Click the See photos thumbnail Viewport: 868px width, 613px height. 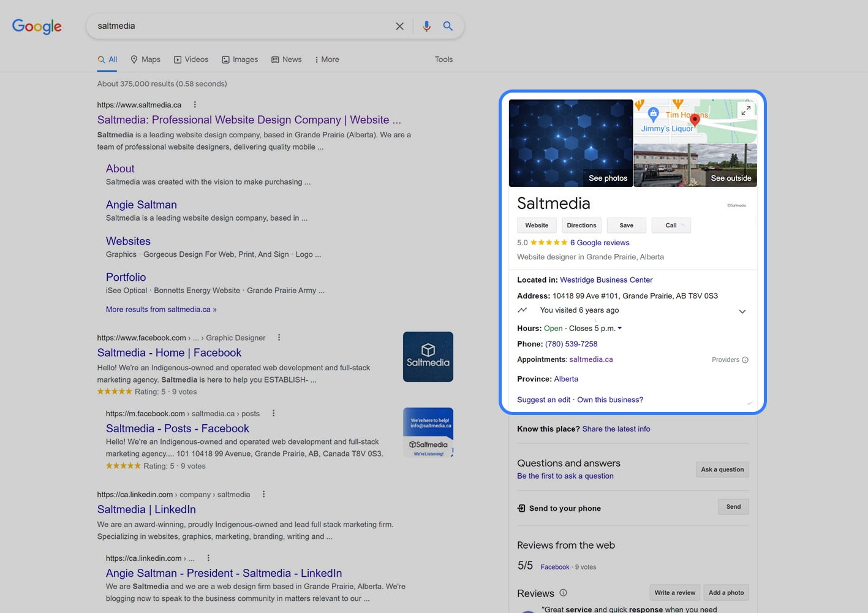click(571, 143)
